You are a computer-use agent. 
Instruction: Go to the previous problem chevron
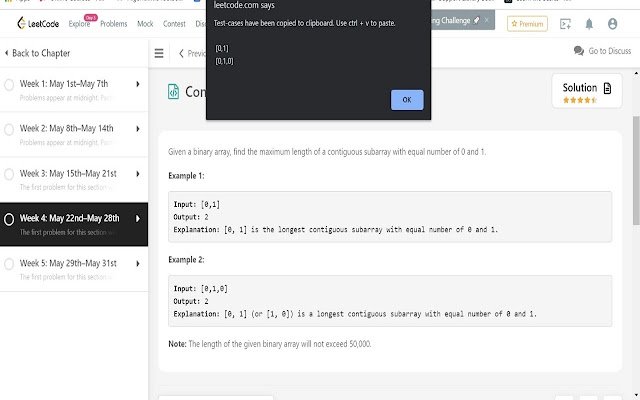point(181,53)
